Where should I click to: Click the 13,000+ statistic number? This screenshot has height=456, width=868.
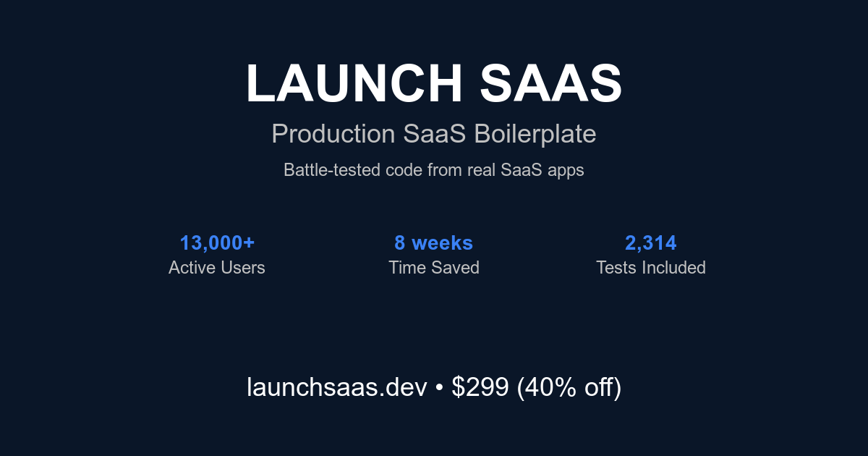tap(217, 242)
